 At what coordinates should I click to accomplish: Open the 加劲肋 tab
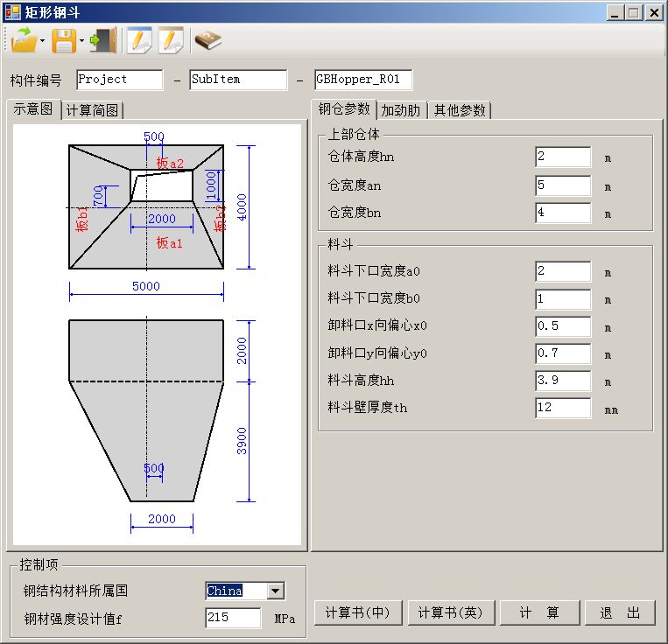(x=401, y=110)
